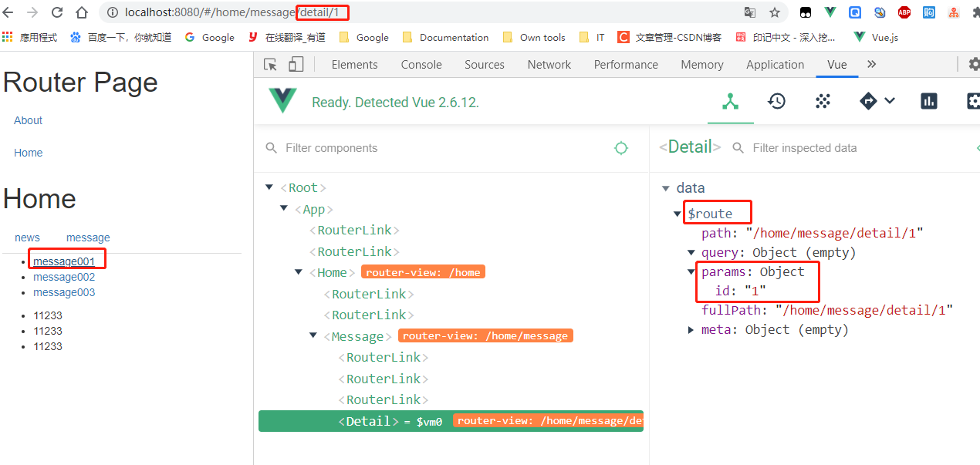Click the blue 购 shopping extension icon
Viewport: 980px width, 465px height.
point(929,12)
